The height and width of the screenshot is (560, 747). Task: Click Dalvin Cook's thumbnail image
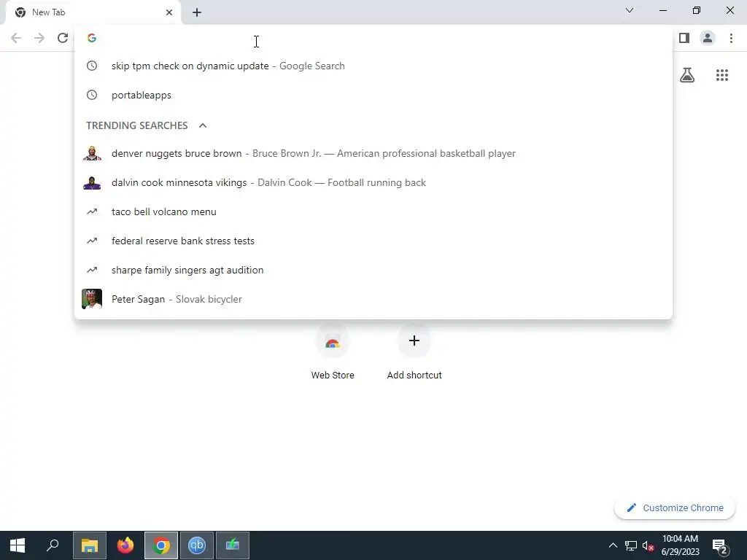92,183
